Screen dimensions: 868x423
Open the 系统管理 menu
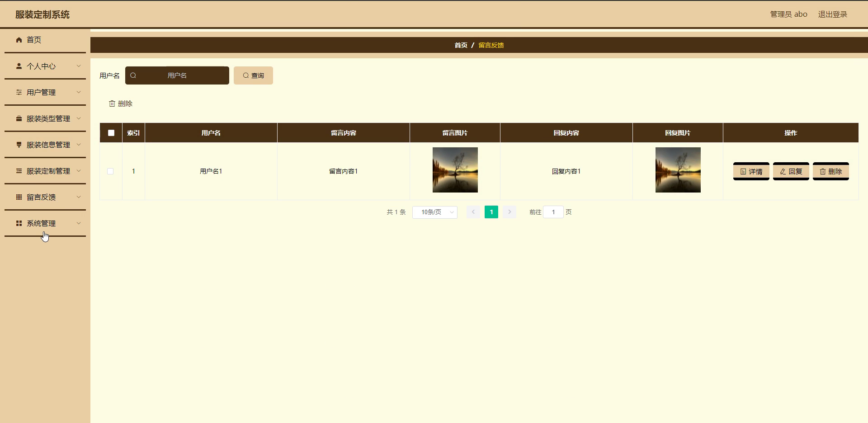coord(45,223)
